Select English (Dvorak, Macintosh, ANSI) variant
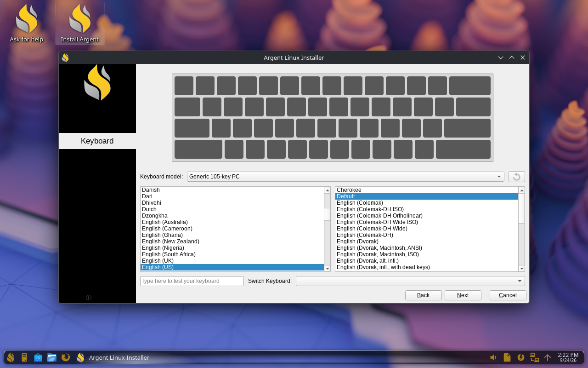 (426, 248)
